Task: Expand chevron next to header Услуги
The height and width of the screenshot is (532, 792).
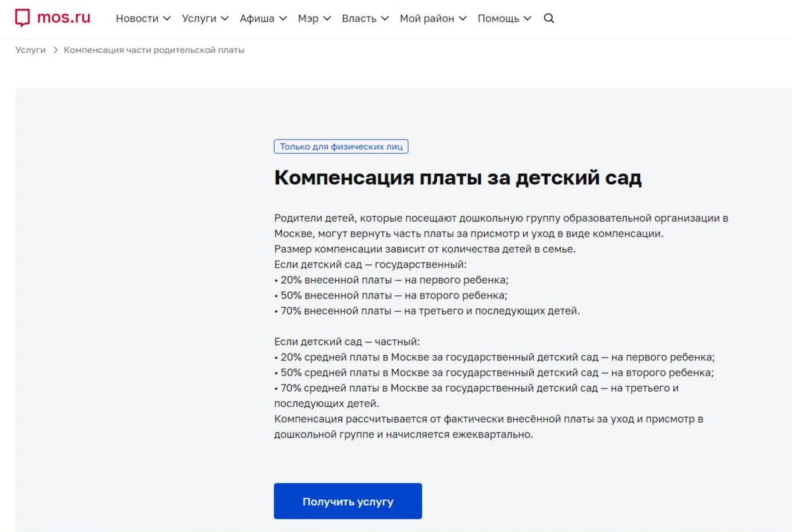Action: (224, 18)
